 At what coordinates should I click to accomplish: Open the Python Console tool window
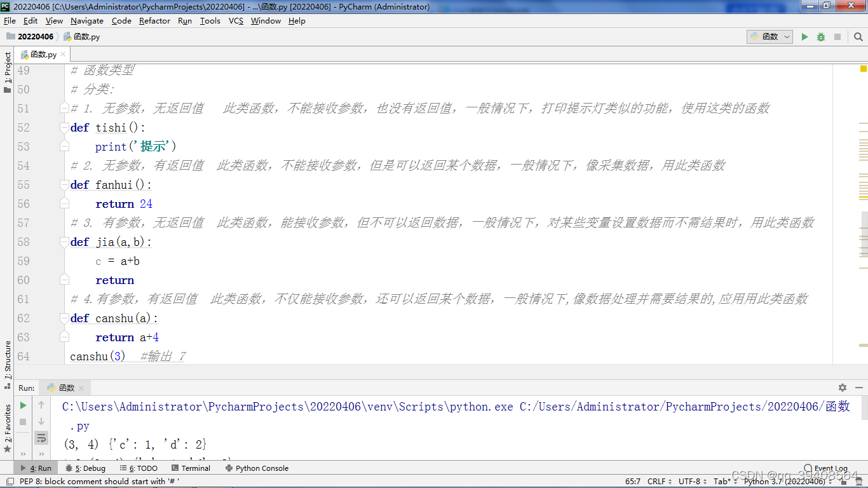tap(257, 468)
